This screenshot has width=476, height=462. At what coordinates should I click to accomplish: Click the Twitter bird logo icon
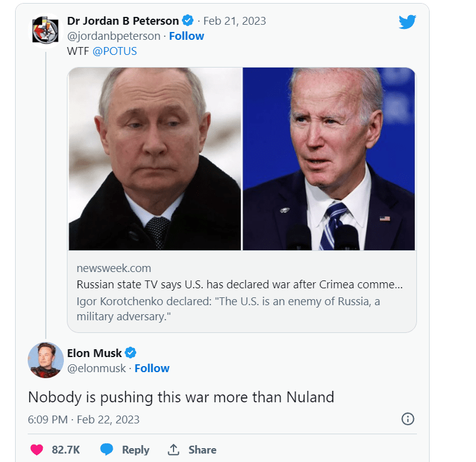coord(407,22)
